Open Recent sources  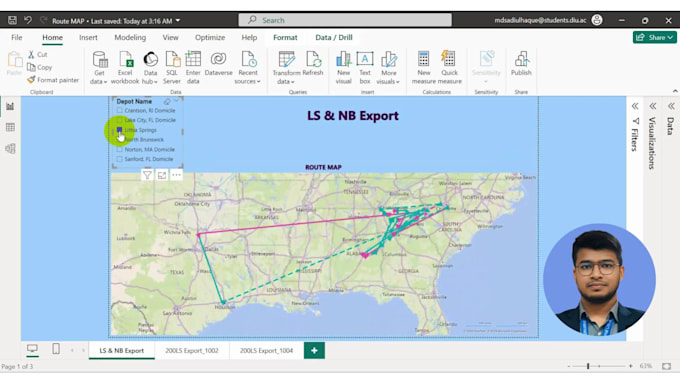coord(248,68)
